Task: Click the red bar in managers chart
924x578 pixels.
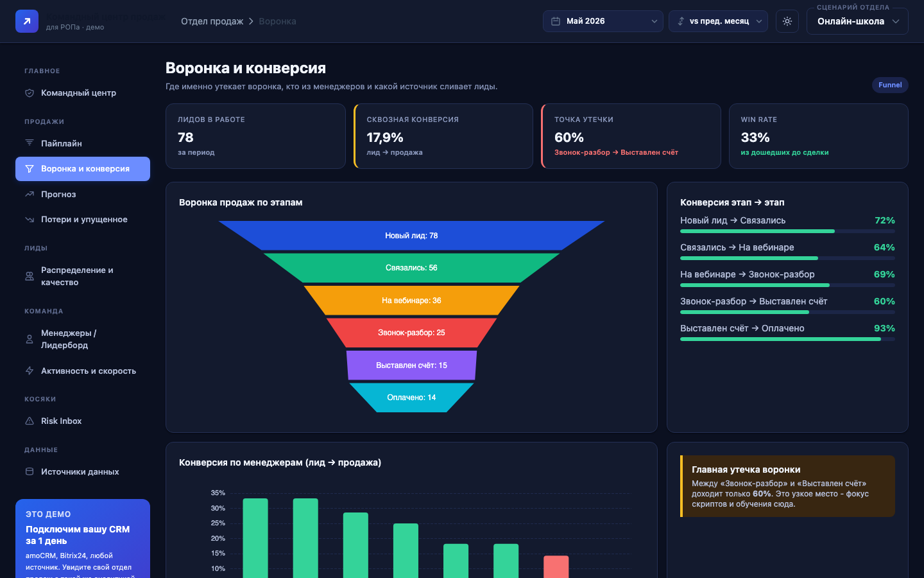Action: coord(556,566)
